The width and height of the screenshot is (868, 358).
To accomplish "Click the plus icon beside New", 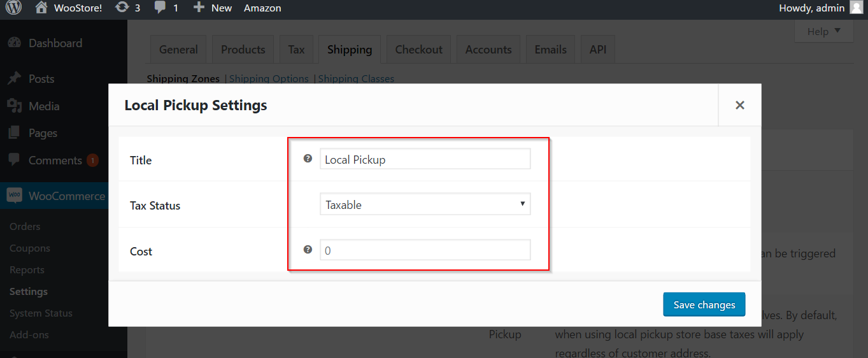I will click(199, 8).
